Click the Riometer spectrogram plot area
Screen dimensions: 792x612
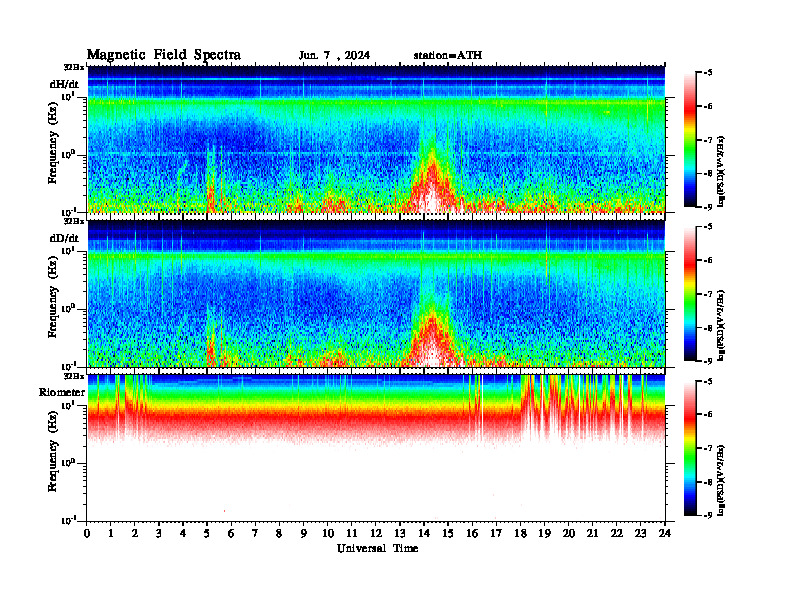pyautogui.click(x=376, y=447)
